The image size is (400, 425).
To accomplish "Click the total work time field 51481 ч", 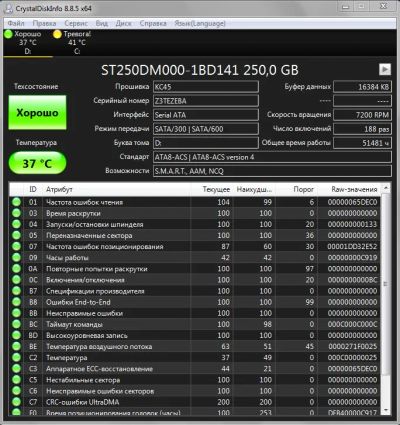I will [362, 143].
